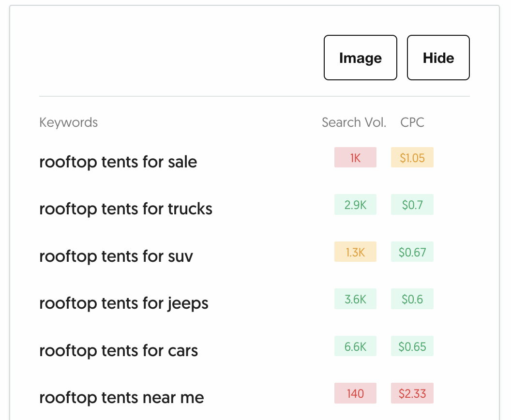Select keyword rooftop tents for trucks
This screenshot has width=511, height=420.
125,209
